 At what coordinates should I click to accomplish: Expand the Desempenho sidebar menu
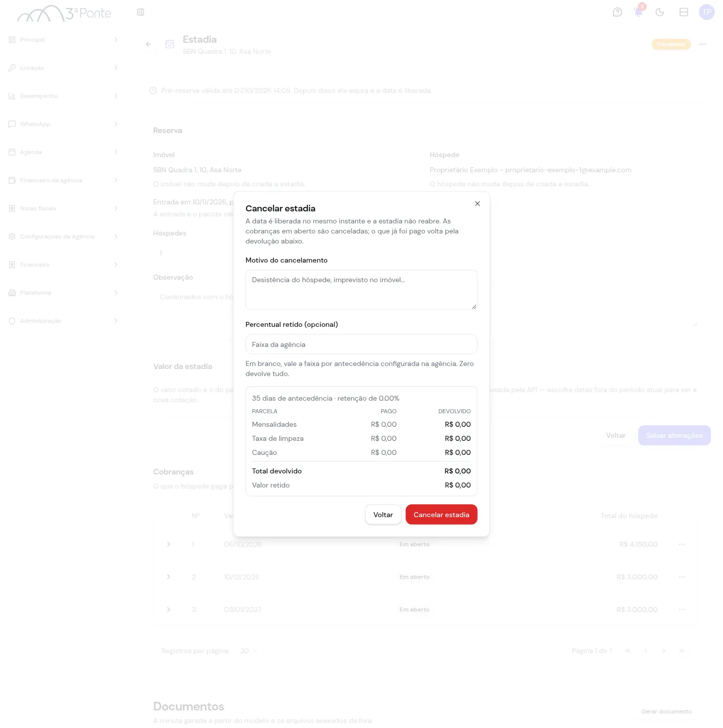[x=63, y=96]
